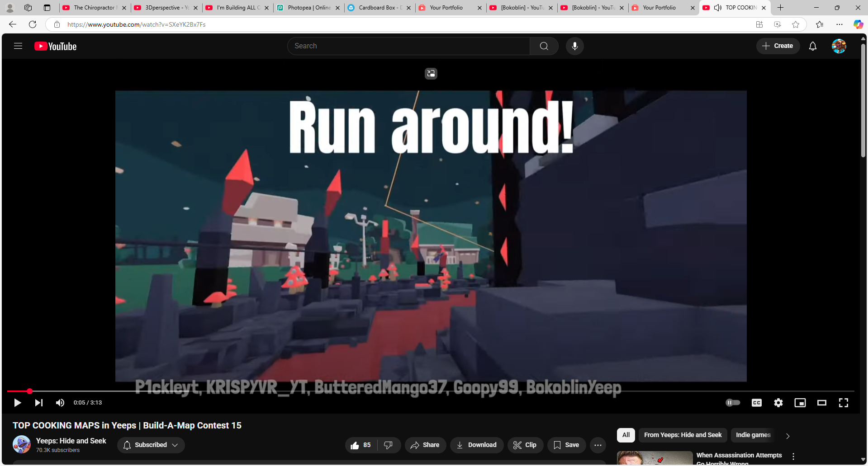Play the video
Image resolution: width=868 pixels, height=466 pixels.
tap(17, 403)
